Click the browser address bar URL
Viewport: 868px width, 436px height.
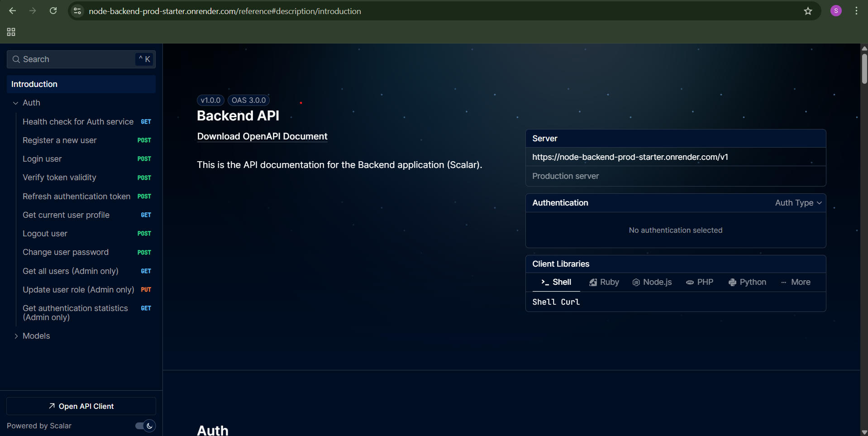click(225, 11)
